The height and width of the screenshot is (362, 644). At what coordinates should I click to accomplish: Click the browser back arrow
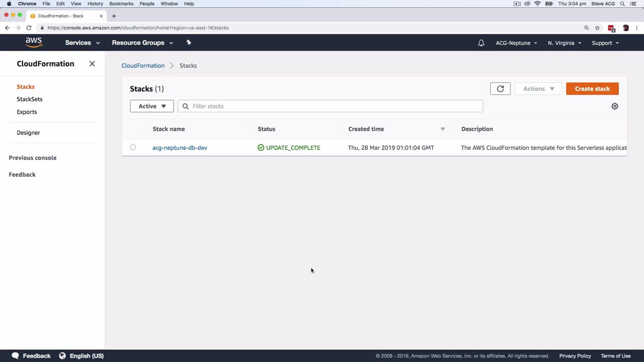point(7,28)
